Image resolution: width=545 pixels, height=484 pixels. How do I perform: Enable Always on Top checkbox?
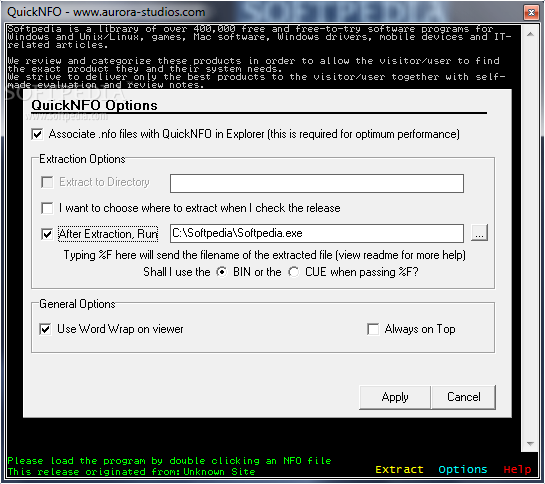373,329
